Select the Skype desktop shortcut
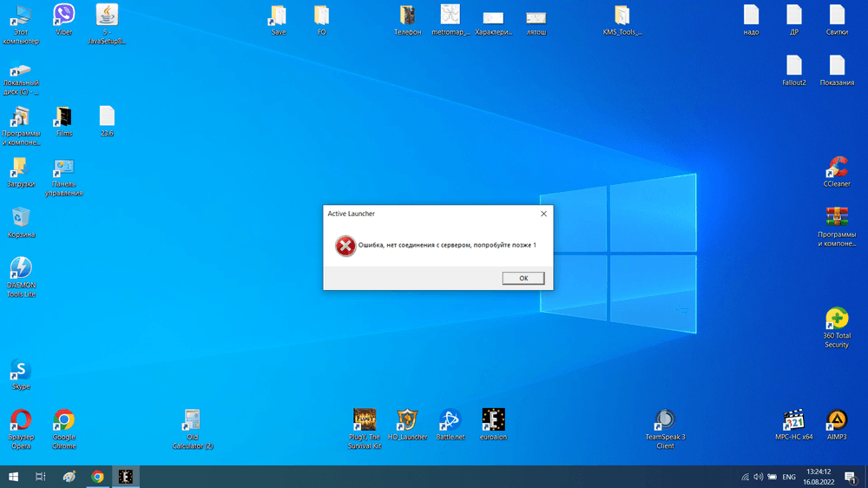Viewport: 868px width, 488px height. pyautogui.click(x=21, y=372)
